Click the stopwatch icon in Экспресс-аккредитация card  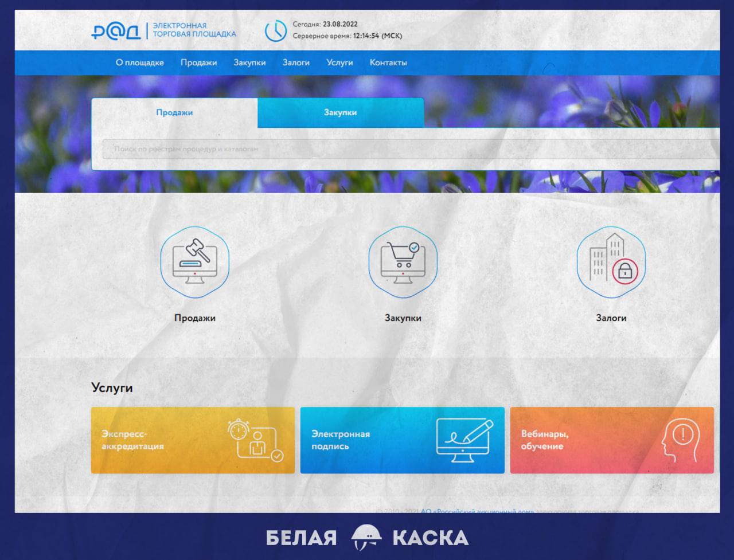click(239, 430)
